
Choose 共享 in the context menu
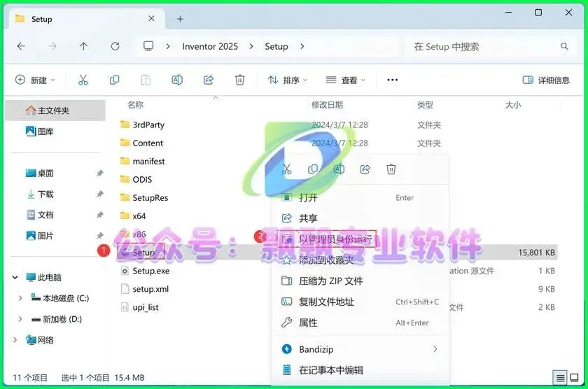tap(360, 218)
